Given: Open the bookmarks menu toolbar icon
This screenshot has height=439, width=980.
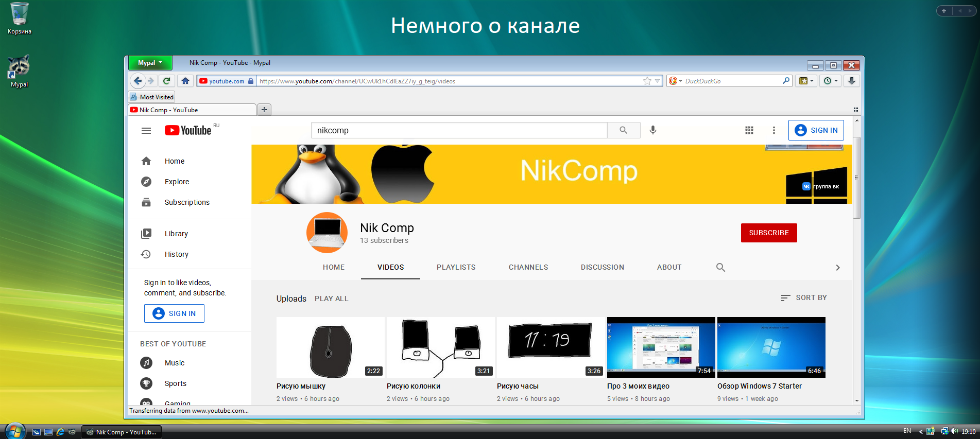Looking at the screenshot, I should click(x=806, y=81).
